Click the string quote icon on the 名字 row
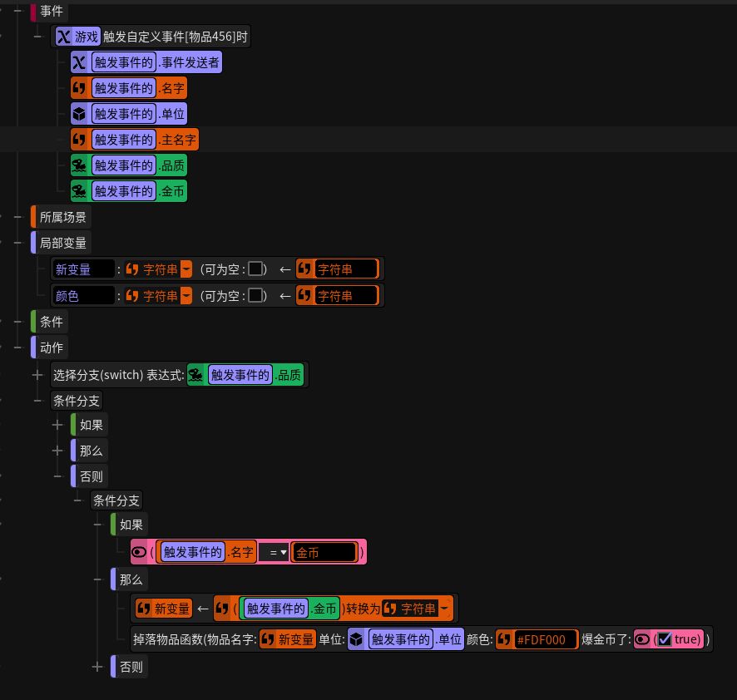 click(x=79, y=88)
